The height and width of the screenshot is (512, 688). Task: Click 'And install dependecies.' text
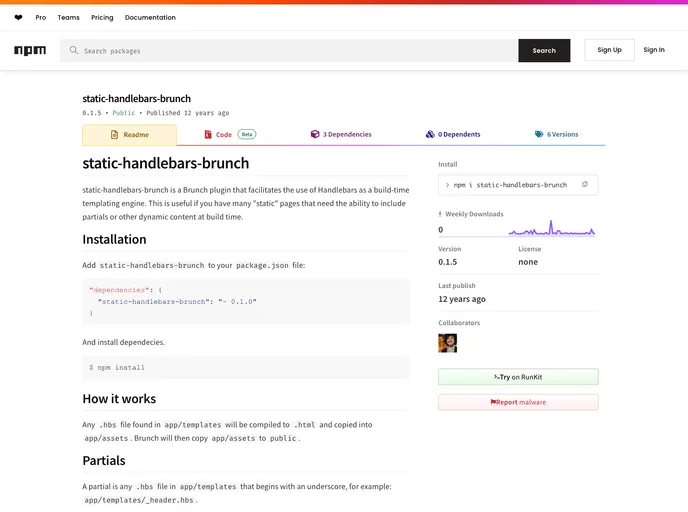coord(123,342)
